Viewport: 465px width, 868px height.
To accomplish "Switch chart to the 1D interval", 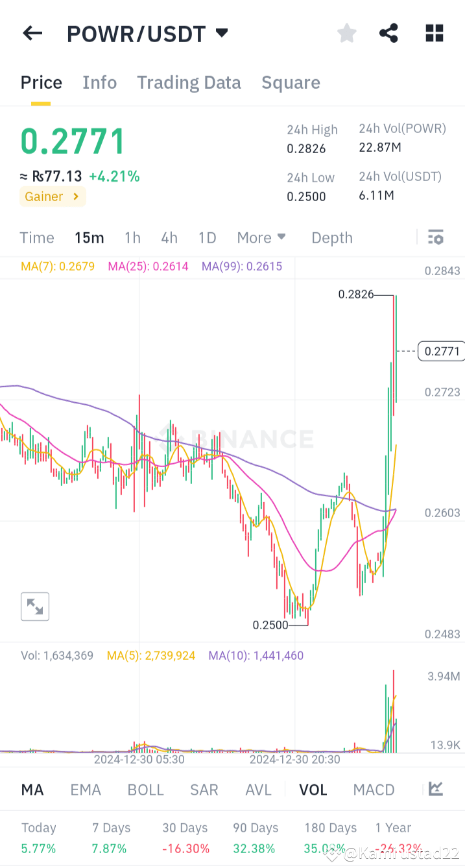I will 207,237.
